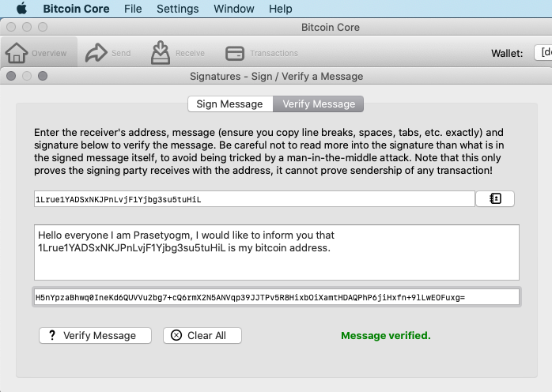Select the Send toolbar label

121,53
